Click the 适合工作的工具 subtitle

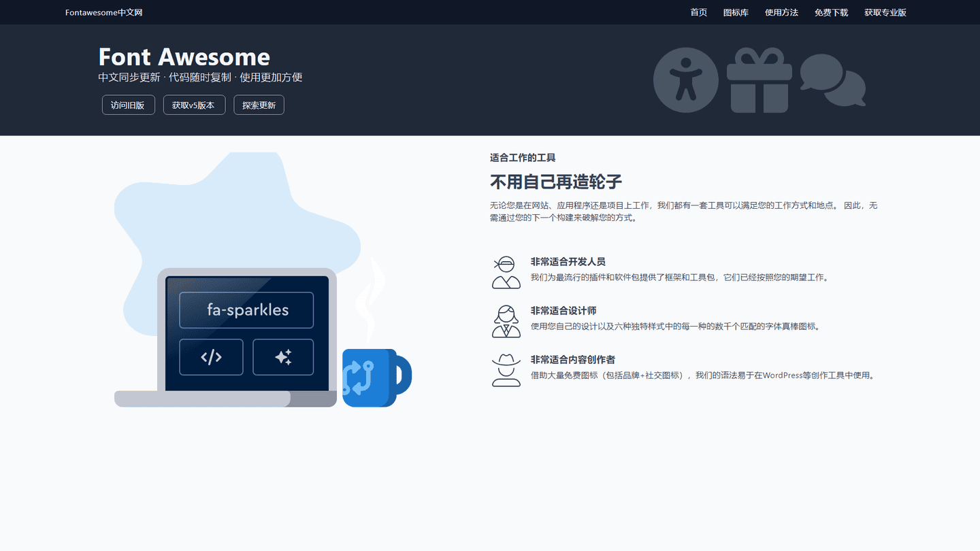[523, 158]
